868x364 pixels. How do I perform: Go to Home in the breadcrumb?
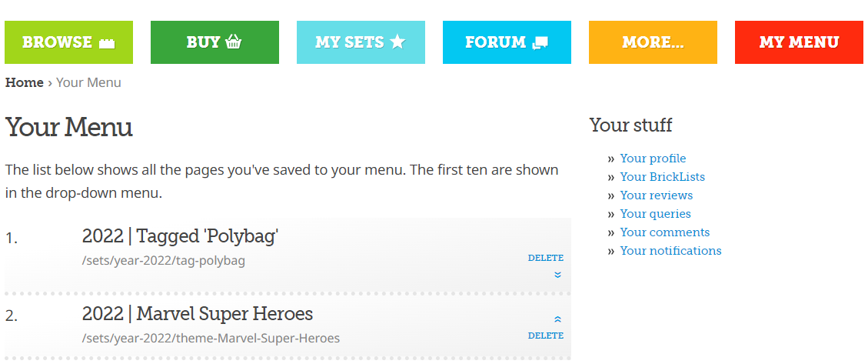point(25,82)
